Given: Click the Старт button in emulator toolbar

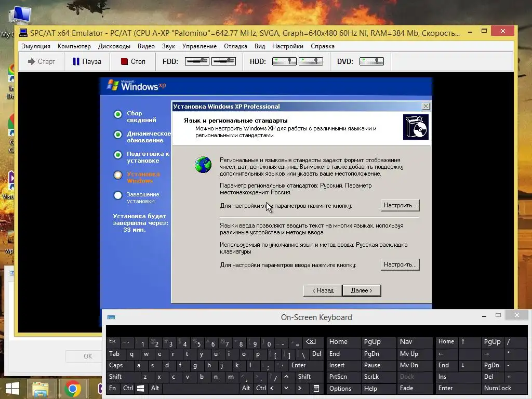Looking at the screenshot, I should pyautogui.click(x=41, y=61).
